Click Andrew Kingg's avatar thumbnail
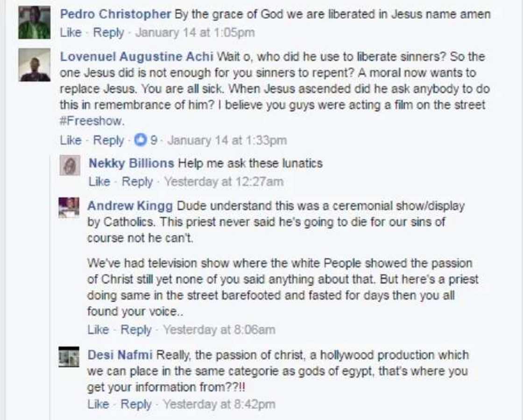Image resolution: width=523 pixels, height=420 pixels. point(69,207)
